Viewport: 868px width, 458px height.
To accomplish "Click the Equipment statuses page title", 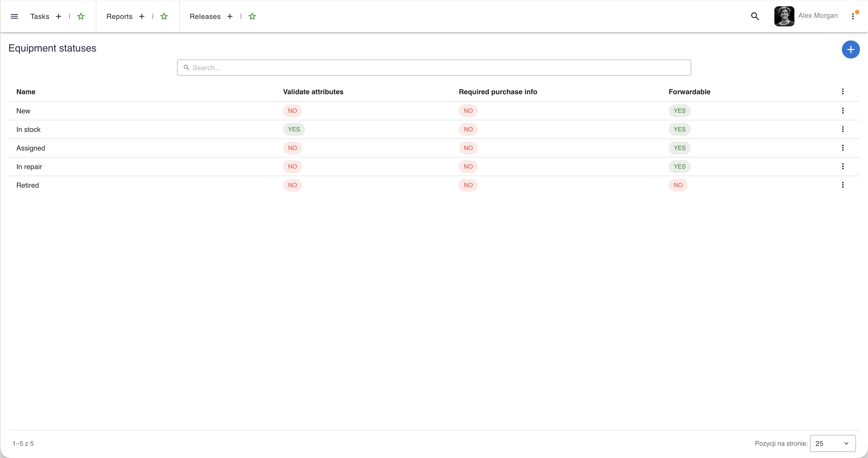I will click(52, 48).
